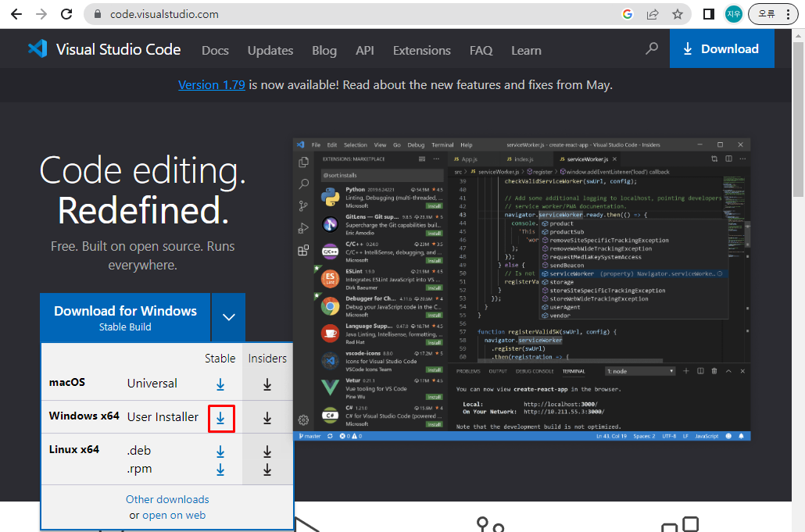Click the Source Control icon in the editor screenshot

(303, 206)
